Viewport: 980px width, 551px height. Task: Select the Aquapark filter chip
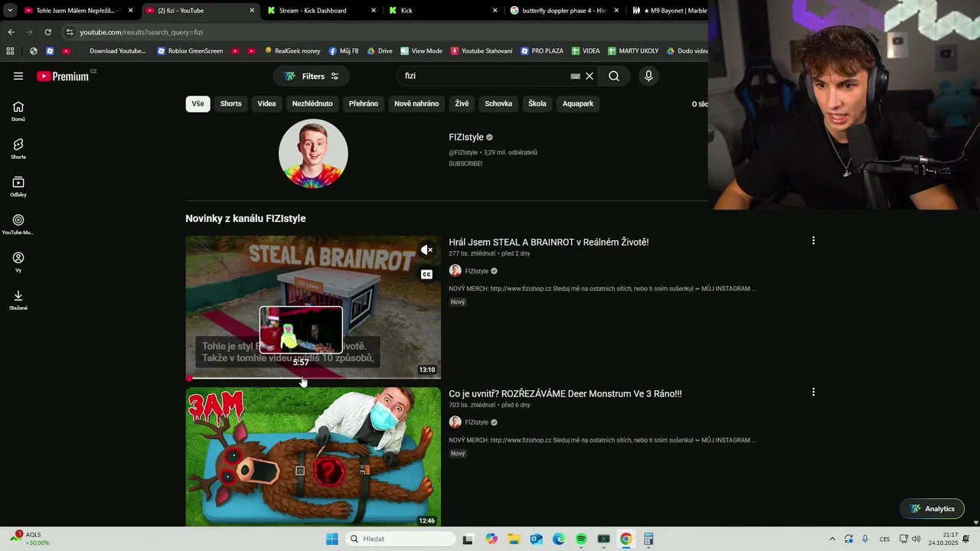(578, 103)
